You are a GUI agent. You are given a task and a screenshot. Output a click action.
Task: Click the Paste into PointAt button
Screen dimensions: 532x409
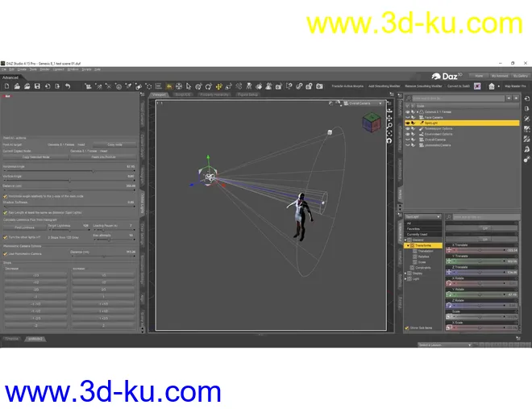coord(103,157)
